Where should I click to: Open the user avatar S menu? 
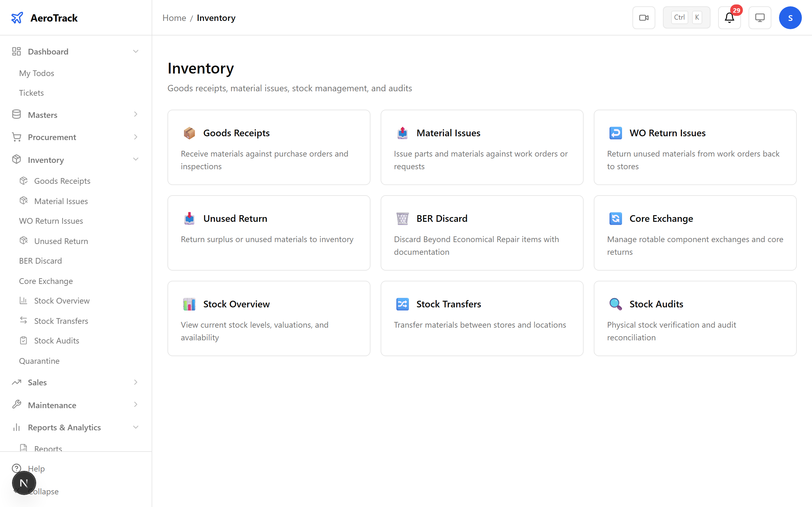[x=790, y=18]
